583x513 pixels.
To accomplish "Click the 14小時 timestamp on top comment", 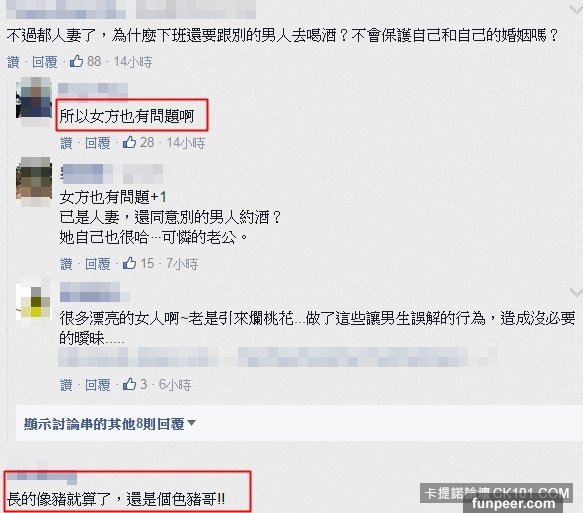I will (133, 62).
